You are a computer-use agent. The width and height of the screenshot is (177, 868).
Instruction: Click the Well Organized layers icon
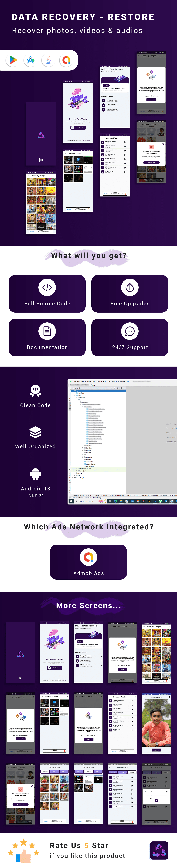click(35, 432)
